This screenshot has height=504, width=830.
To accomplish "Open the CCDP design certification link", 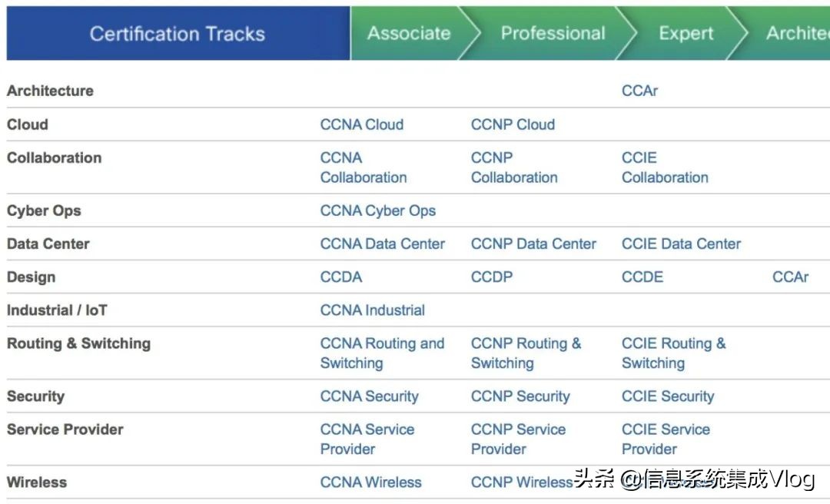I will click(x=492, y=277).
